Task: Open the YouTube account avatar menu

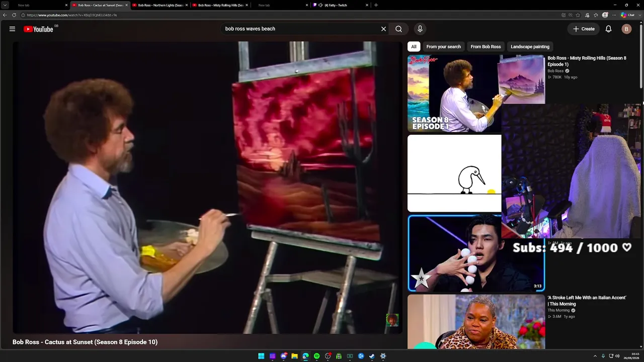Action: pyautogui.click(x=626, y=29)
